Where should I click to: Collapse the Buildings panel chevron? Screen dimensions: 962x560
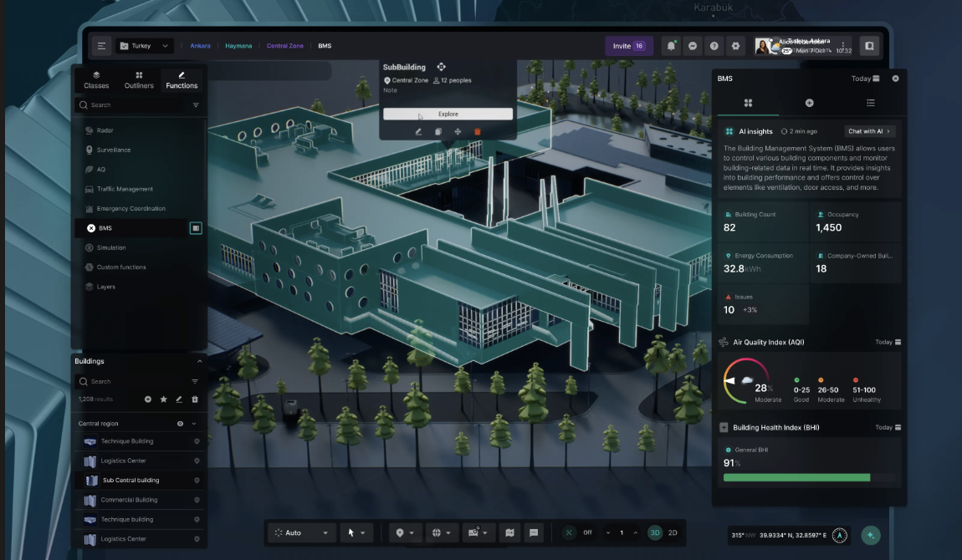(x=199, y=361)
